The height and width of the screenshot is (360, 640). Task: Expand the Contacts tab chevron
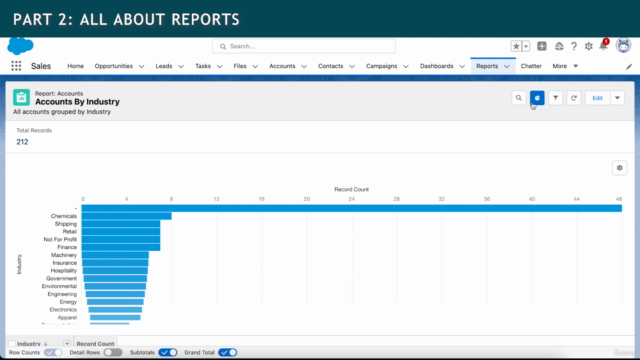point(352,66)
